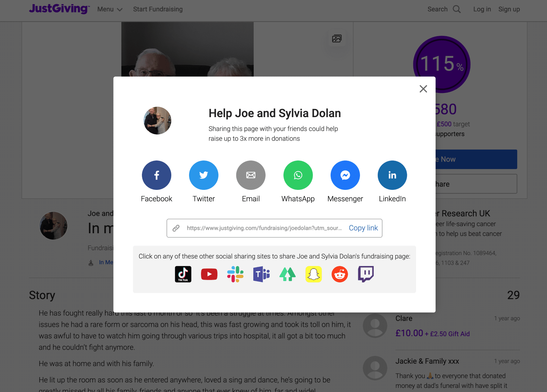
Task: Share via the LinkedIn icon
Action: 392,175
